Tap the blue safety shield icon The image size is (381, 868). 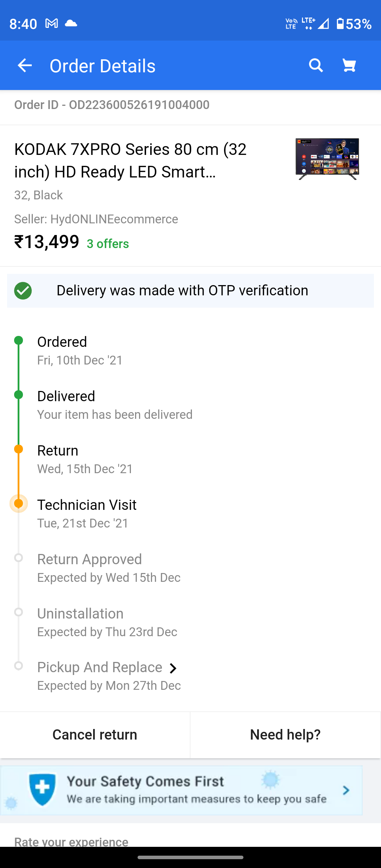tap(42, 790)
